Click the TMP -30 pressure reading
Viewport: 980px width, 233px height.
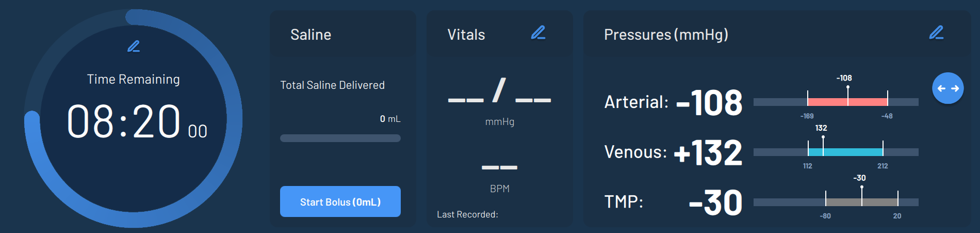pyautogui.click(x=715, y=203)
